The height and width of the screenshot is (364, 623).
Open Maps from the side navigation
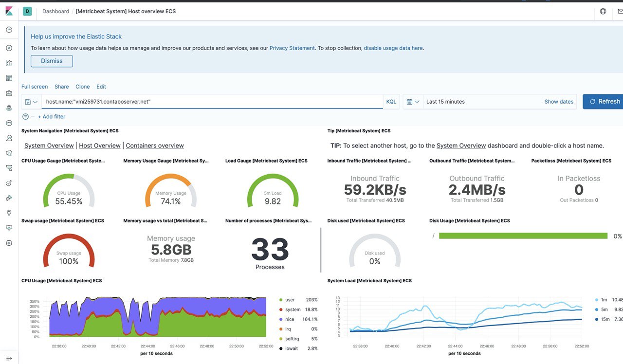pos(9,108)
